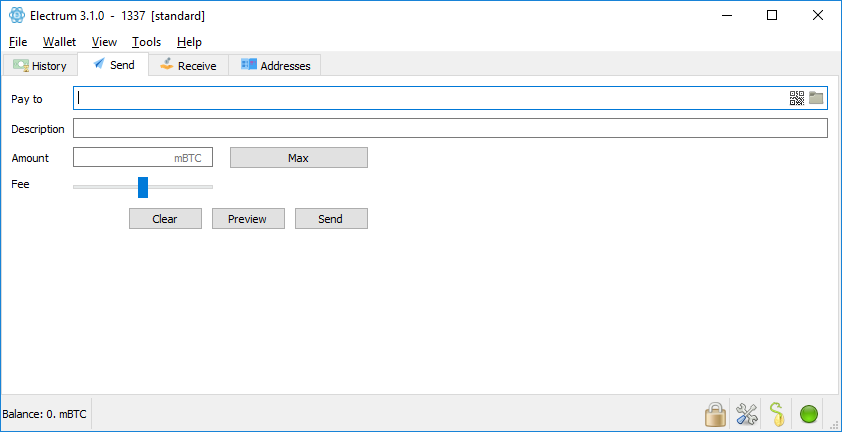Click the seed icon in status bar
This screenshot has height=432, width=842.
click(x=777, y=414)
